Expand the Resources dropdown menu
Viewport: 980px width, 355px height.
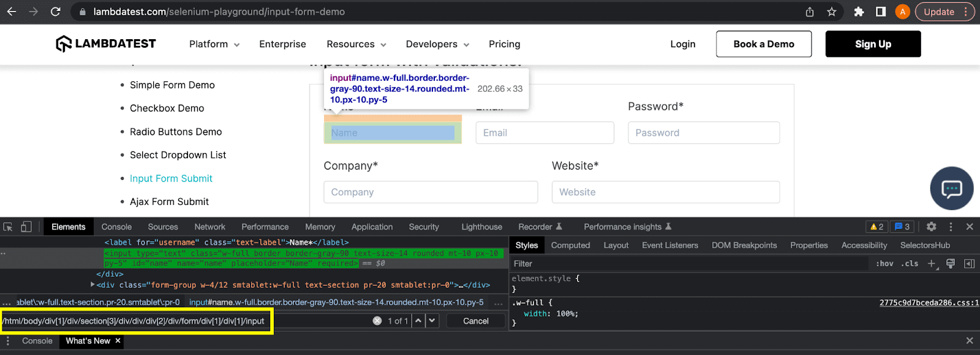tap(356, 44)
